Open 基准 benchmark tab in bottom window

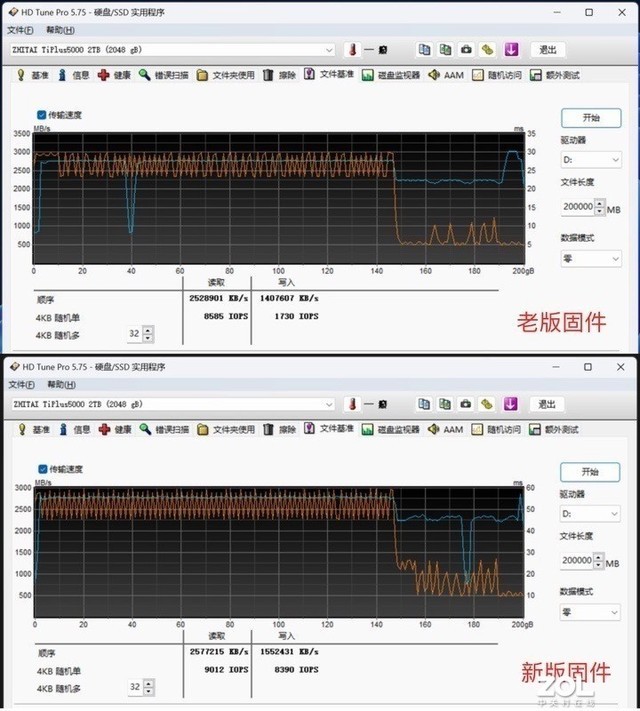(x=33, y=429)
